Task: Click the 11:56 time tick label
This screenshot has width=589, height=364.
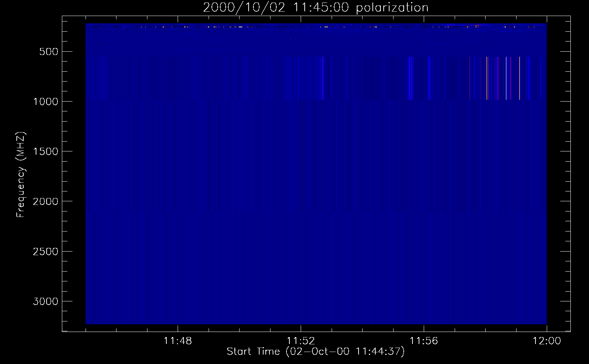Action: [424, 341]
